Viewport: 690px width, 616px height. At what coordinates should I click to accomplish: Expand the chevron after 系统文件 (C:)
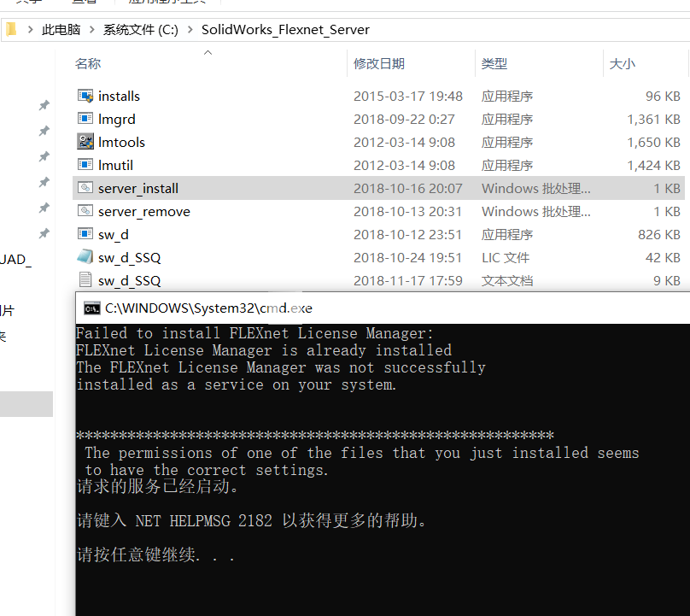coord(190,30)
